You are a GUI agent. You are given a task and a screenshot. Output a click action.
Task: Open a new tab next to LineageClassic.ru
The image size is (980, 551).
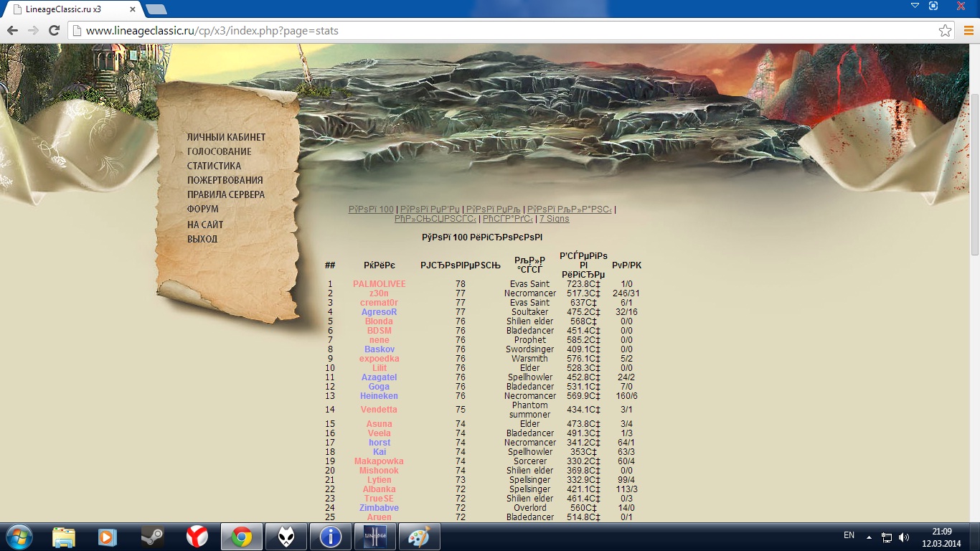(156, 9)
